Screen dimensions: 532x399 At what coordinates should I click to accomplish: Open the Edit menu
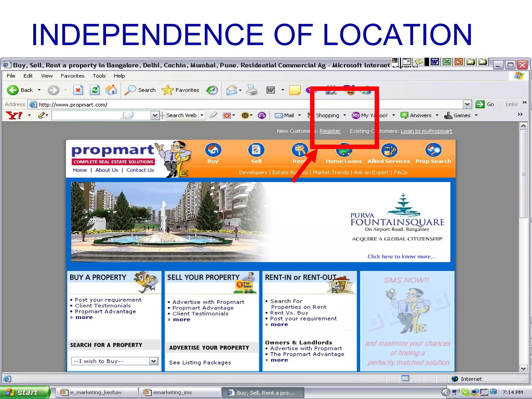click(28, 76)
